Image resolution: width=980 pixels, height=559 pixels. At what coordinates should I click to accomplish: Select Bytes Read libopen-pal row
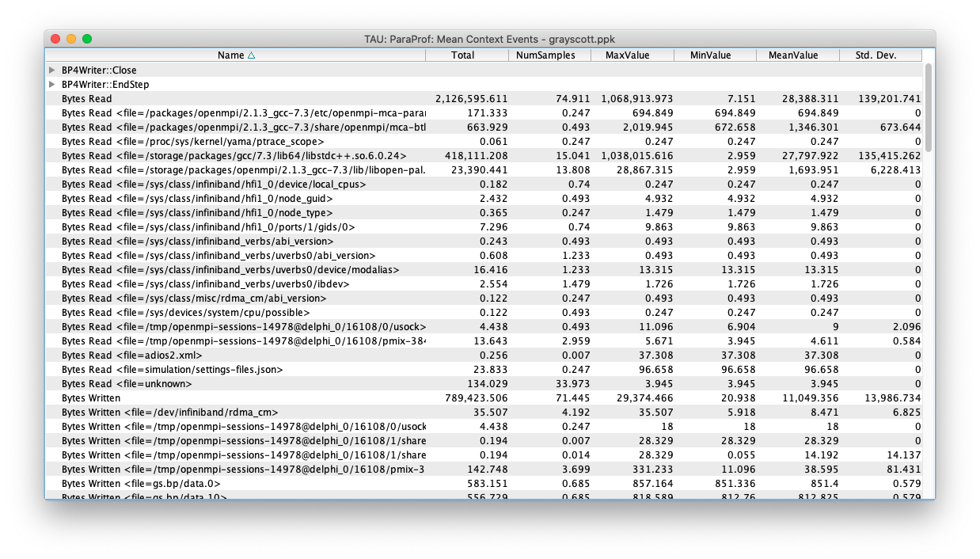pyautogui.click(x=484, y=170)
